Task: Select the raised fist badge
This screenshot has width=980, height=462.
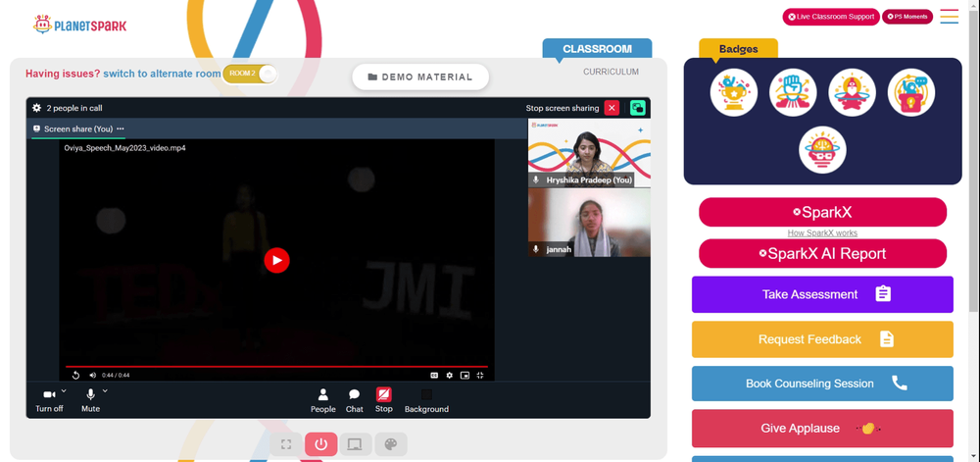Action: click(793, 92)
